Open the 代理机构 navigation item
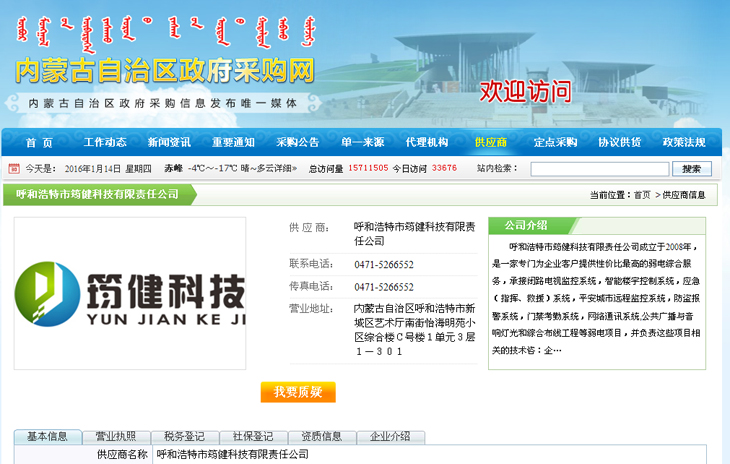Image resolution: width=730 pixels, height=464 pixels. (426, 142)
